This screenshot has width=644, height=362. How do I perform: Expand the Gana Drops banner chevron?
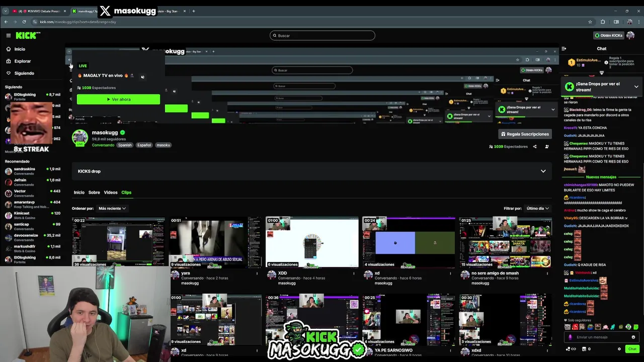[x=636, y=87]
